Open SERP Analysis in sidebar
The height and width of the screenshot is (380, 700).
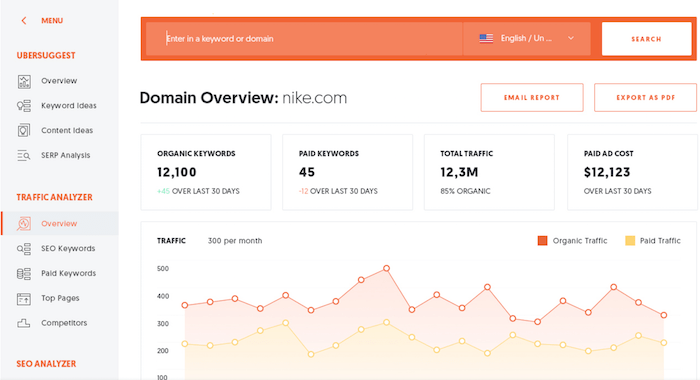click(x=66, y=155)
